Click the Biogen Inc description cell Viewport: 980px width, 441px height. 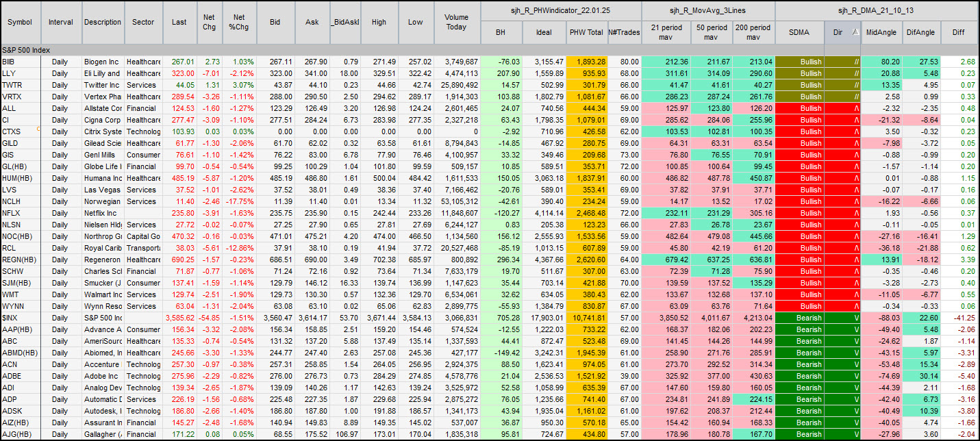(x=103, y=62)
